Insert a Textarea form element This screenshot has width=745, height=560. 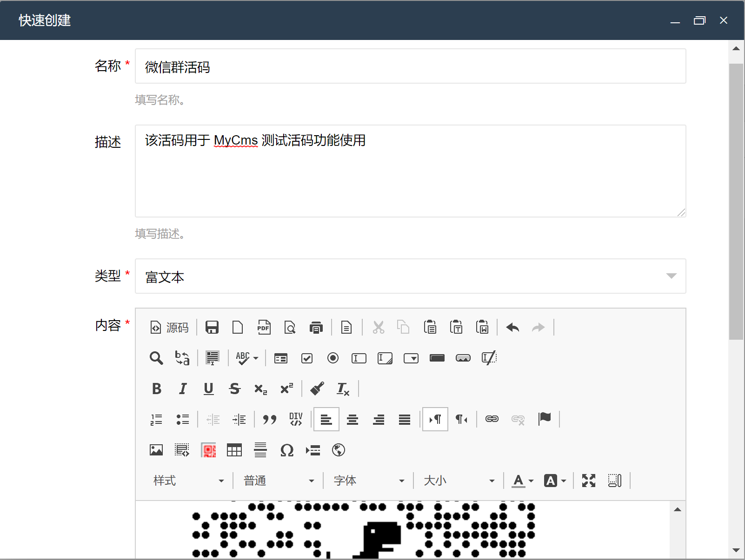(x=385, y=358)
